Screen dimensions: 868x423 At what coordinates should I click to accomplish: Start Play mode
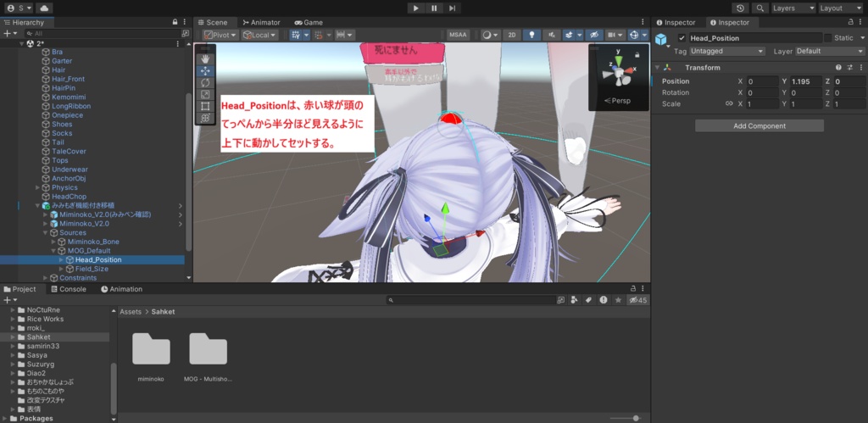point(415,8)
